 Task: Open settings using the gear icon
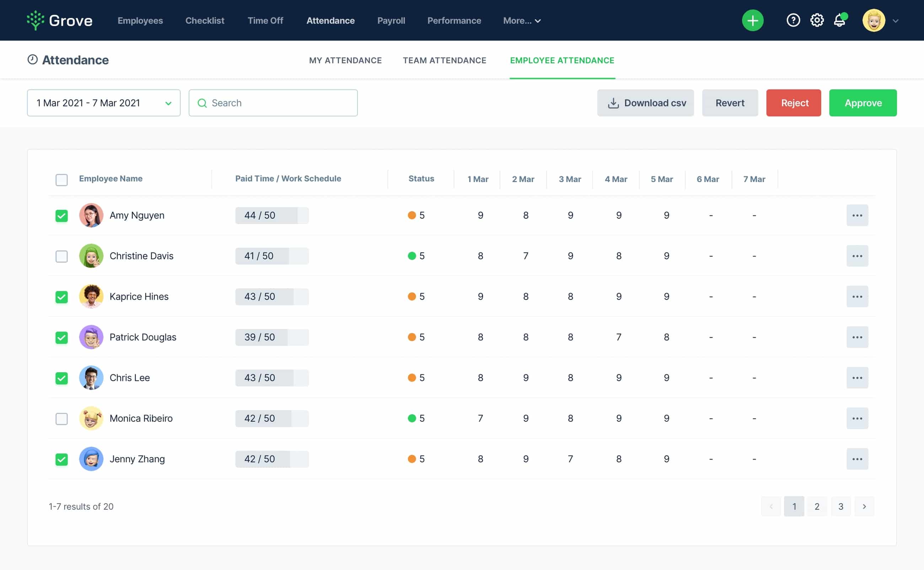[x=817, y=20]
